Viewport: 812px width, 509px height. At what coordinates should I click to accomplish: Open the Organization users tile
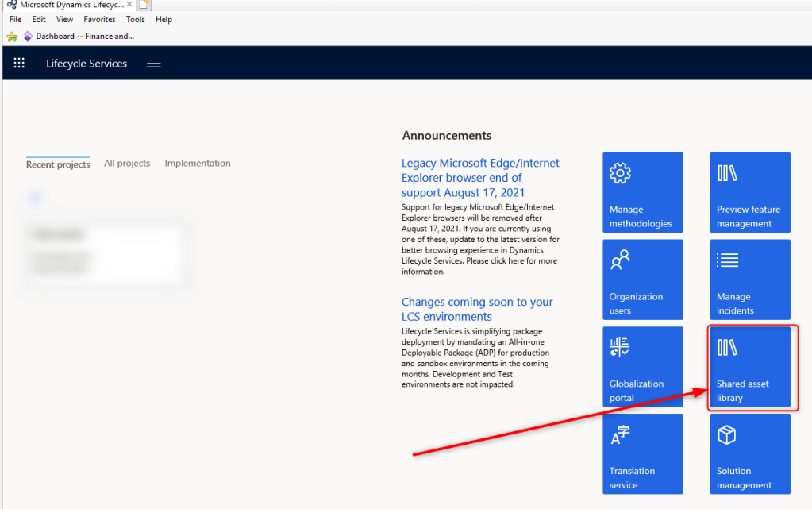tap(642, 280)
